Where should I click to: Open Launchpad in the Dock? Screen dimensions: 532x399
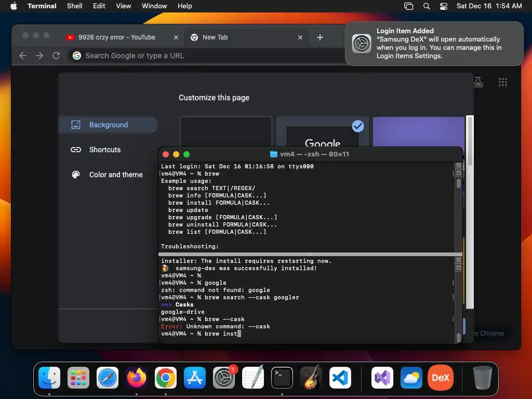(78, 378)
